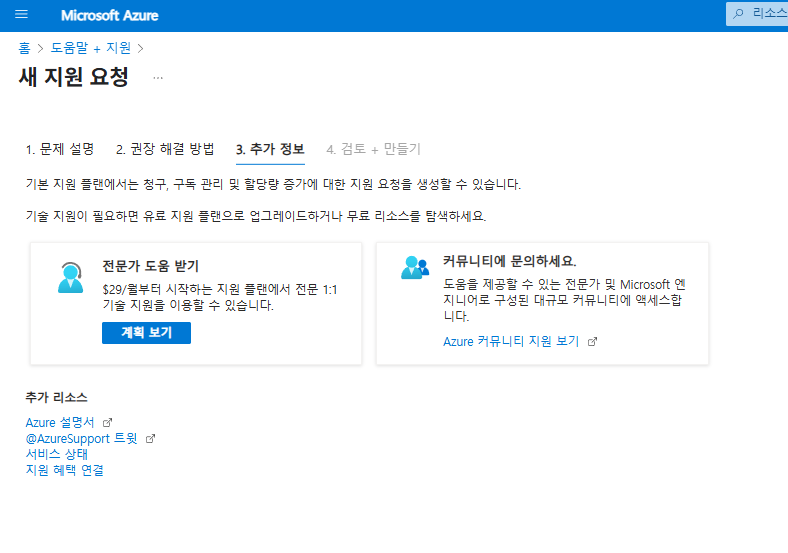Click external-link icon next to 커뮤니티 지원 보기
The height and width of the screenshot is (553, 788).
[x=593, y=342]
